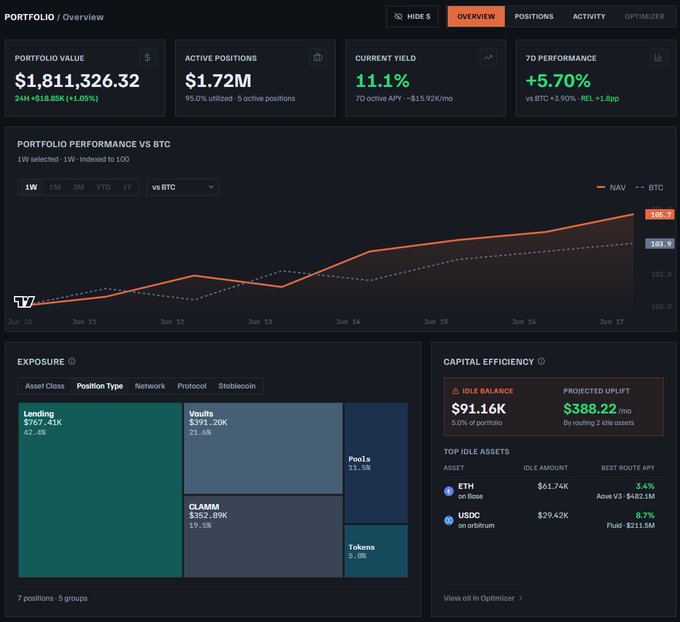Switch exposure view to Network
This screenshot has width=680, height=622.
150,386
